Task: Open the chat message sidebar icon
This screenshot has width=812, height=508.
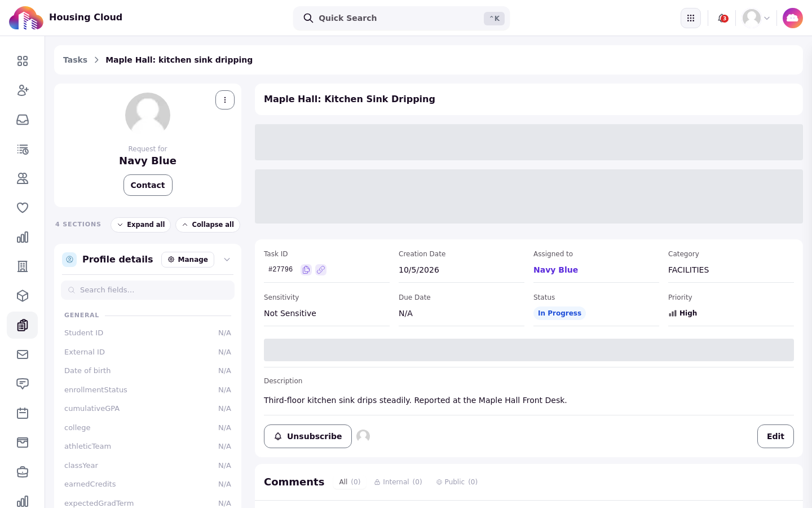Action: (23, 384)
